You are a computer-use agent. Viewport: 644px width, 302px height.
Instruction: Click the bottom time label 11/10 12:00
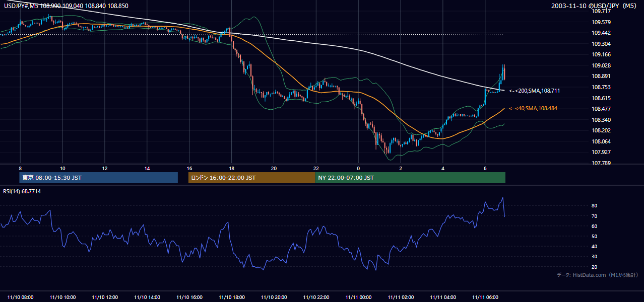[105, 297]
